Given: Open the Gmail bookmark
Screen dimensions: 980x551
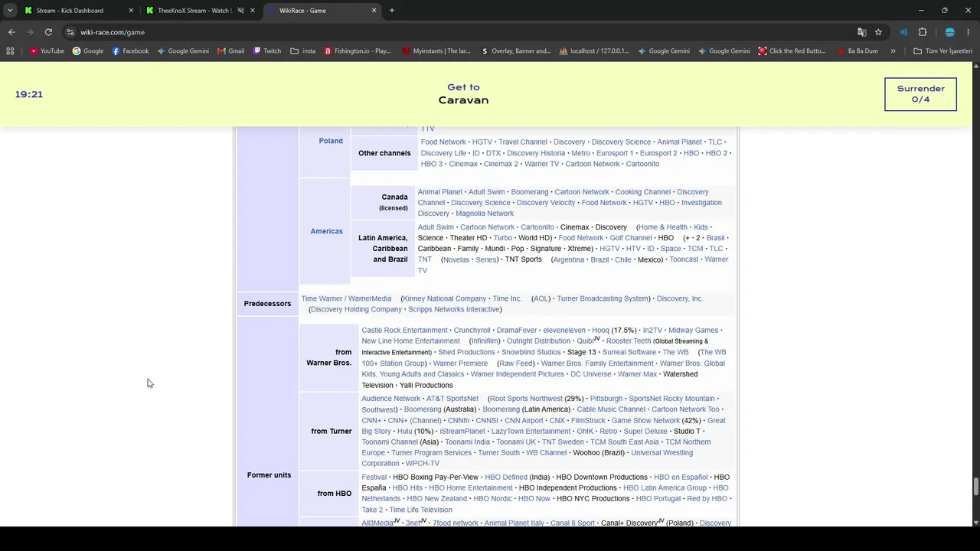Looking at the screenshot, I should pos(230,51).
